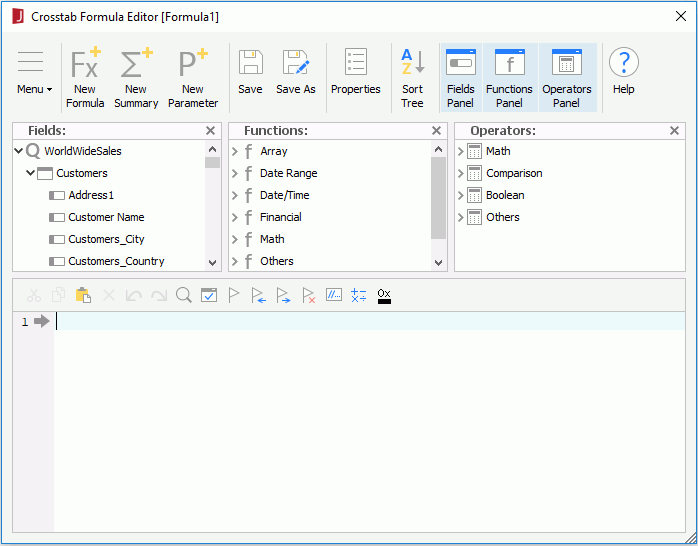This screenshot has height=546, width=698.
Task: Go to previous bookmark
Action: pos(259,295)
